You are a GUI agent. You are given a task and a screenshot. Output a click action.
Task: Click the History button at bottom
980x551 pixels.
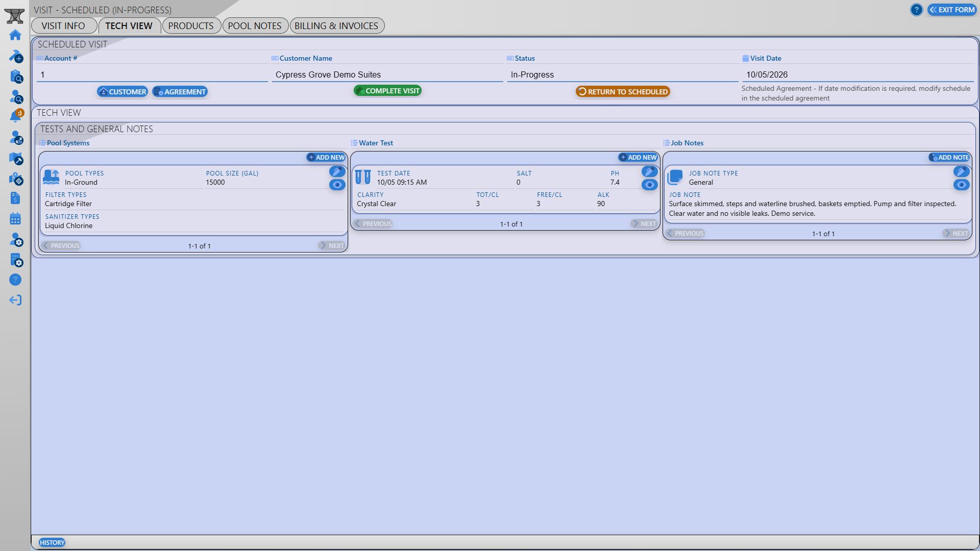(x=52, y=542)
